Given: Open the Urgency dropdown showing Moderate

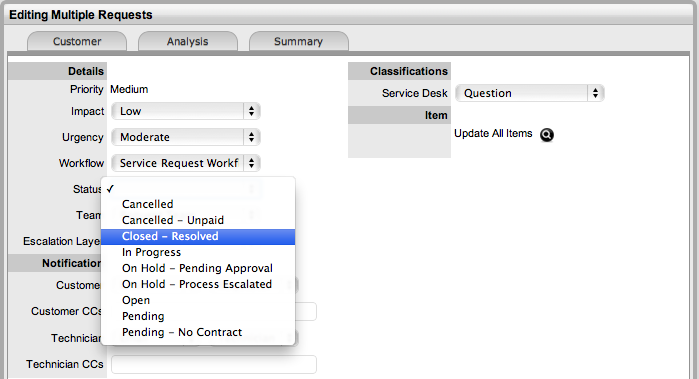Looking at the screenshot, I should click(x=185, y=137).
